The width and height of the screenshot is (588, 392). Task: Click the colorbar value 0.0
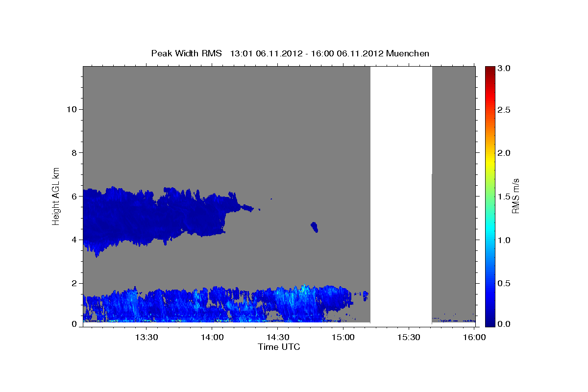pos(504,324)
